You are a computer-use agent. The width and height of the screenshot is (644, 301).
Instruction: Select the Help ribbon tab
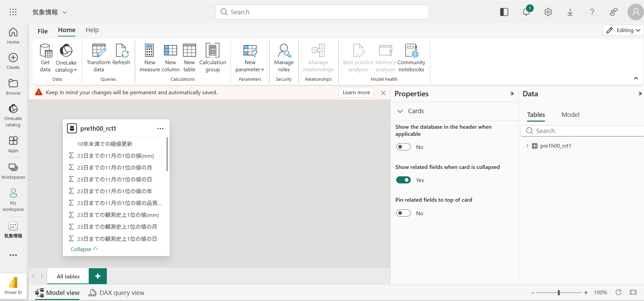point(92,30)
